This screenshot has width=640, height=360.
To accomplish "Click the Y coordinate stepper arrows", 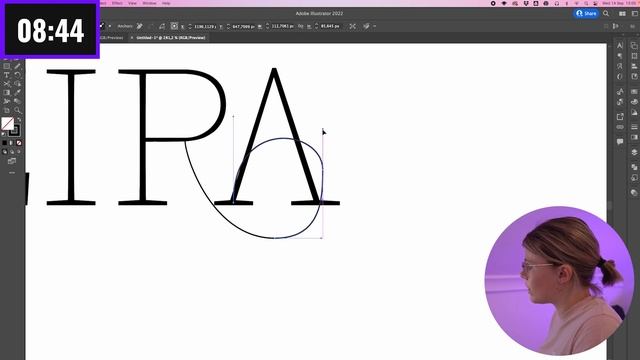I will 228,26.
